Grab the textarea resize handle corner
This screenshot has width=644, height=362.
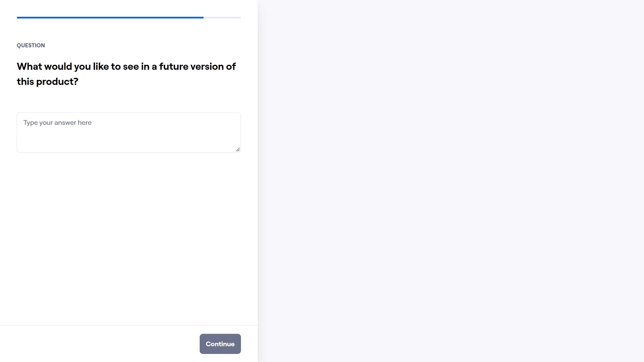coord(238,149)
